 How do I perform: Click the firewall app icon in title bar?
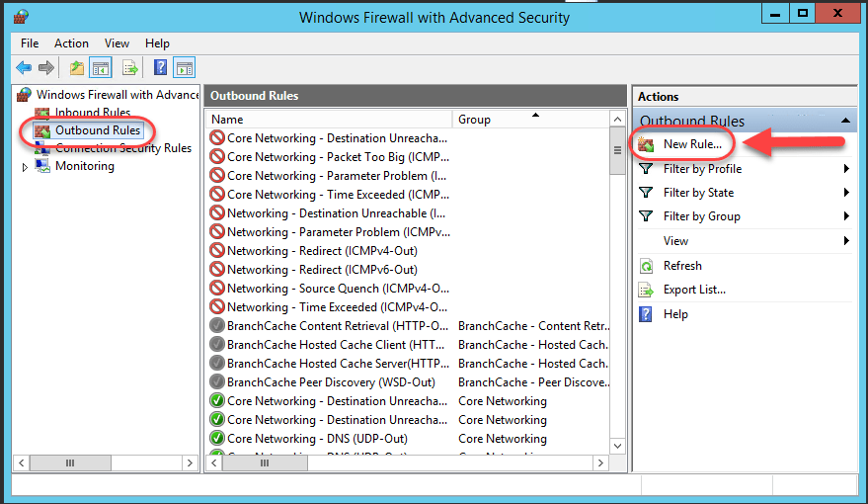click(x=21, y=17)
